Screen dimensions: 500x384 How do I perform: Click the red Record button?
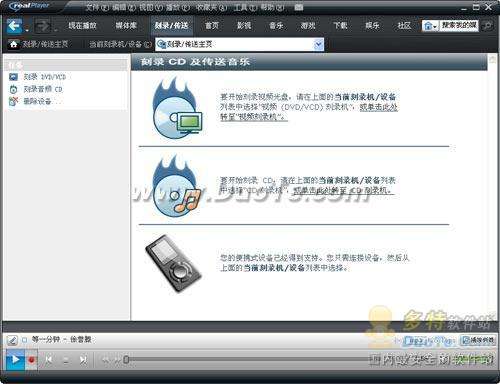[32, 360]
